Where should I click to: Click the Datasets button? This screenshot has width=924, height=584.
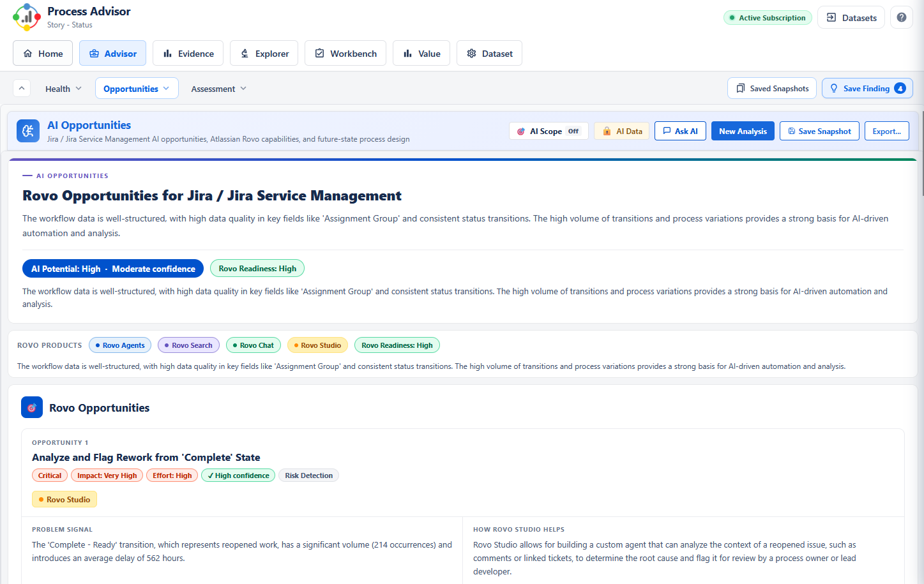pos(851,18)
